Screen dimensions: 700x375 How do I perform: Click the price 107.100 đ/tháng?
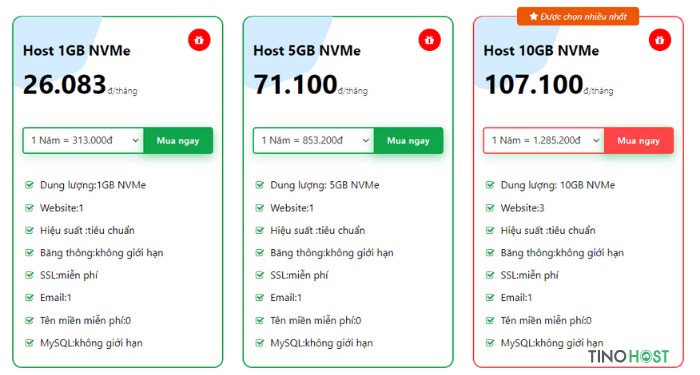coord(549,85)
